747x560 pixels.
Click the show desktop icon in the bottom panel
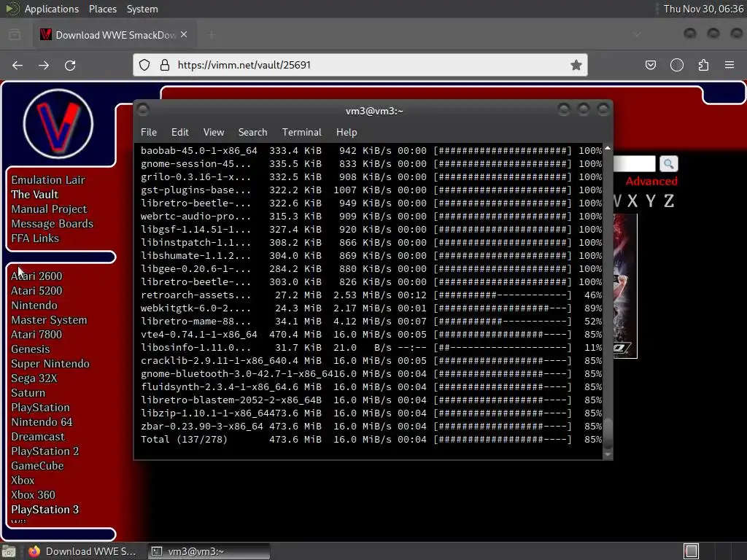(x=9, y=551)
